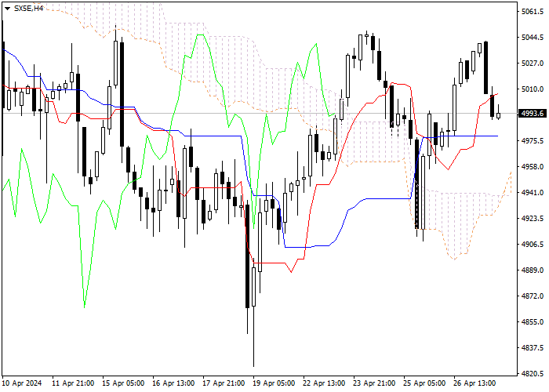Click the 5044.5 price axis label
Viewport: 549px width, 392px height.
pyautogui.click(x=533, y=38)
